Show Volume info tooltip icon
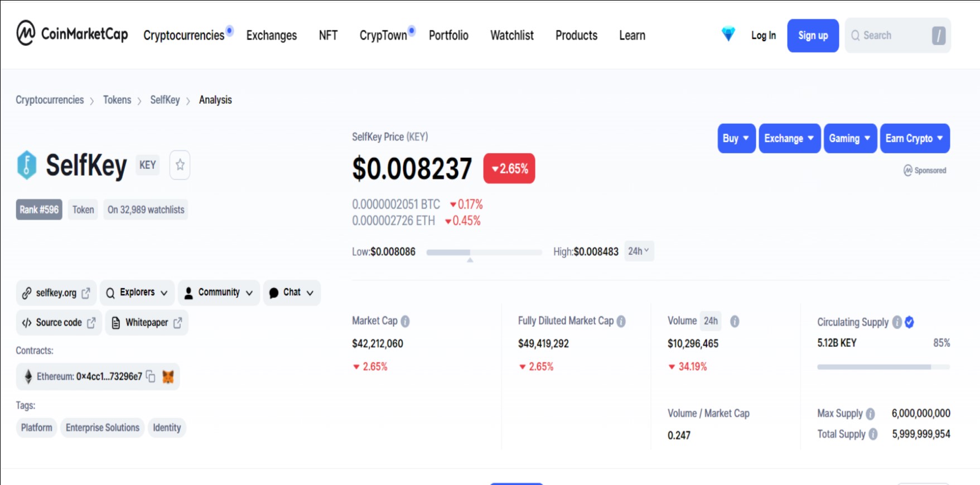 [735, 321]
